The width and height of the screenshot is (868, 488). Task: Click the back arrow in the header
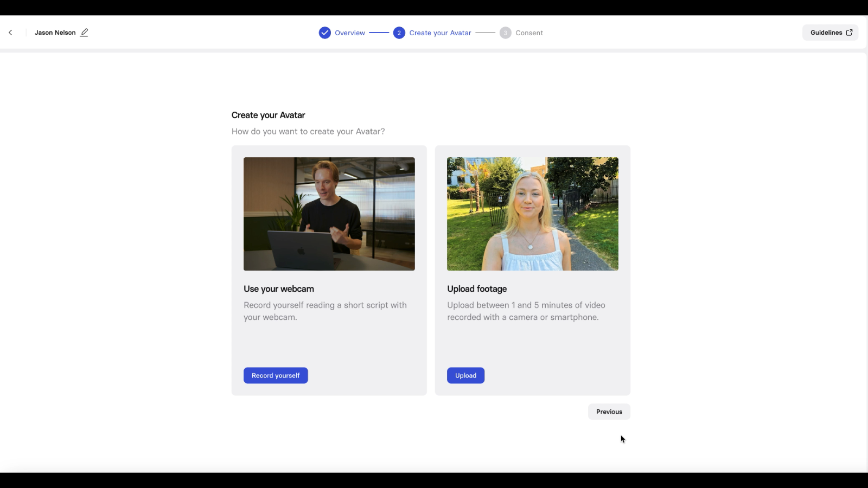[10, 33]
